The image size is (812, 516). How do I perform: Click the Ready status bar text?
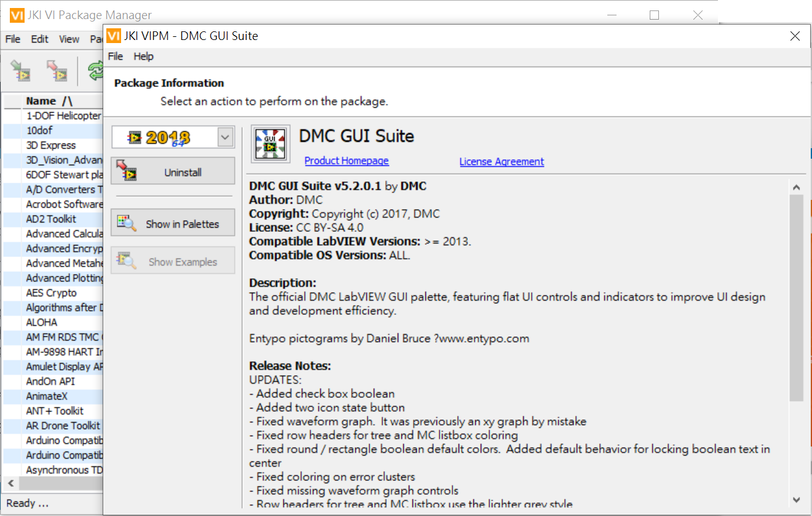point(27,503)
